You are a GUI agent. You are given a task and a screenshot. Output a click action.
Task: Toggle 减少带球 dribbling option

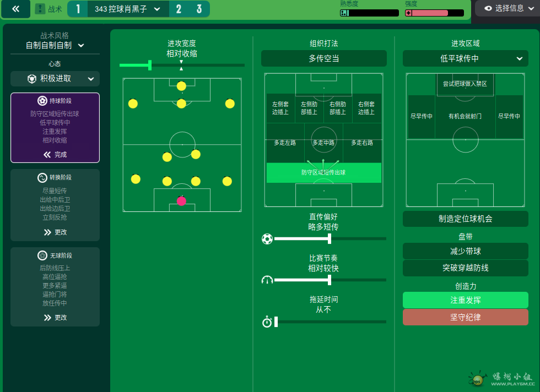click(465, 251)
